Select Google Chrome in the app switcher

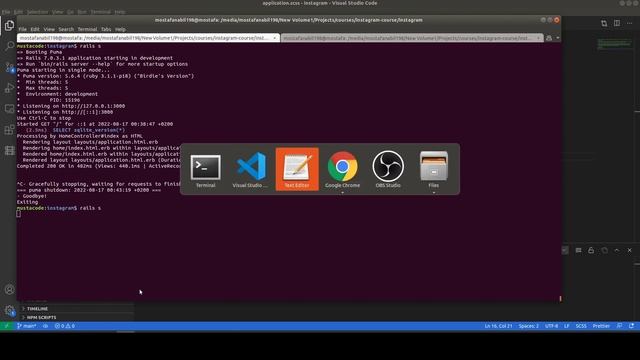coord(342,169)
